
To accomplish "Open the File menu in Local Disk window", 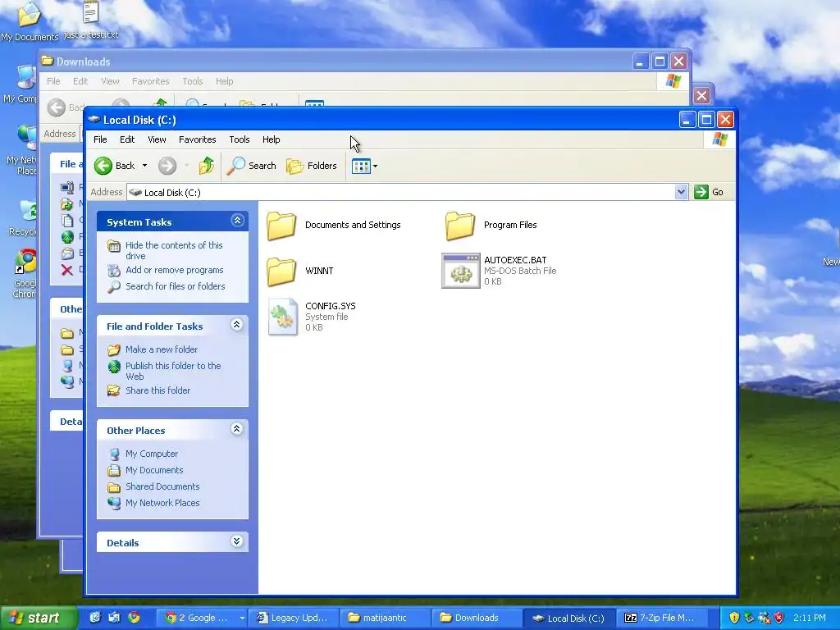I will [100, 139].
